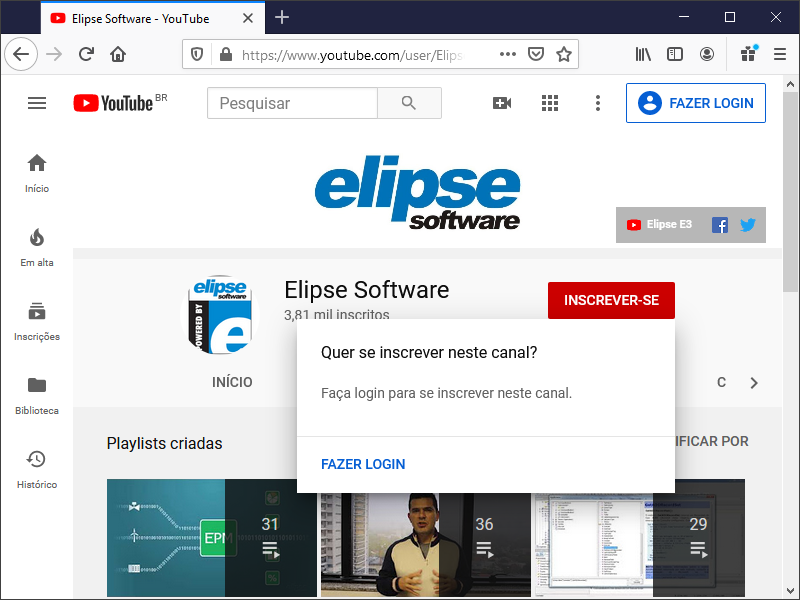Screen dimensions: 800x600
Task: Toggle Firefox sidebar view
Action: point(675,54)
